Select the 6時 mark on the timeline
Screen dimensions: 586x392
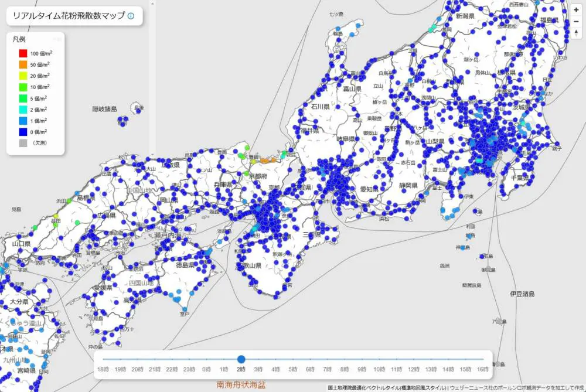(310, 369)
